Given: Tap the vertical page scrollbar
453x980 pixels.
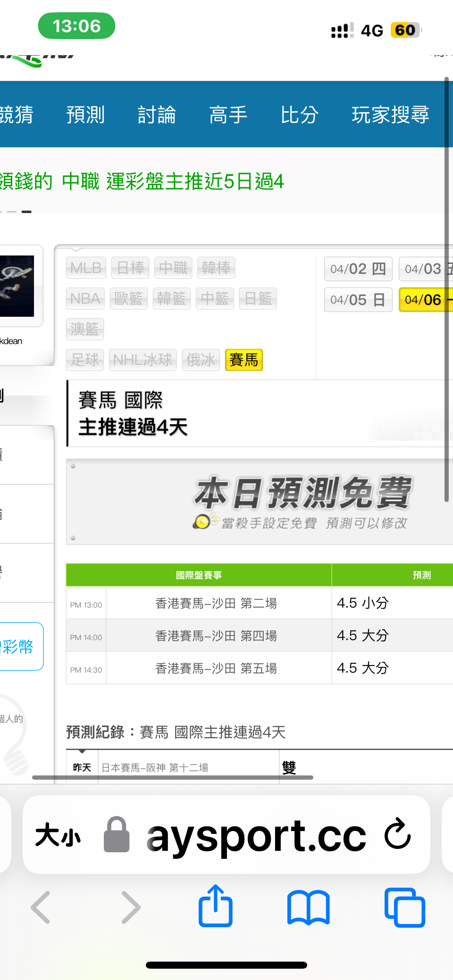Looking at the screenshot, I should pos(446,289).
